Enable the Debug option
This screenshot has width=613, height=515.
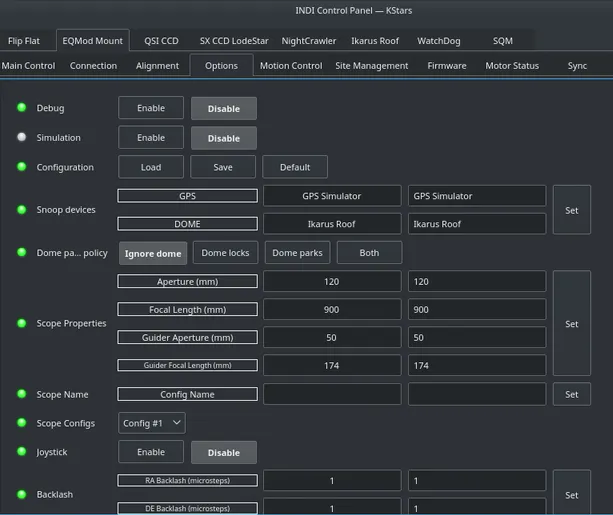[x=151, y=108]
